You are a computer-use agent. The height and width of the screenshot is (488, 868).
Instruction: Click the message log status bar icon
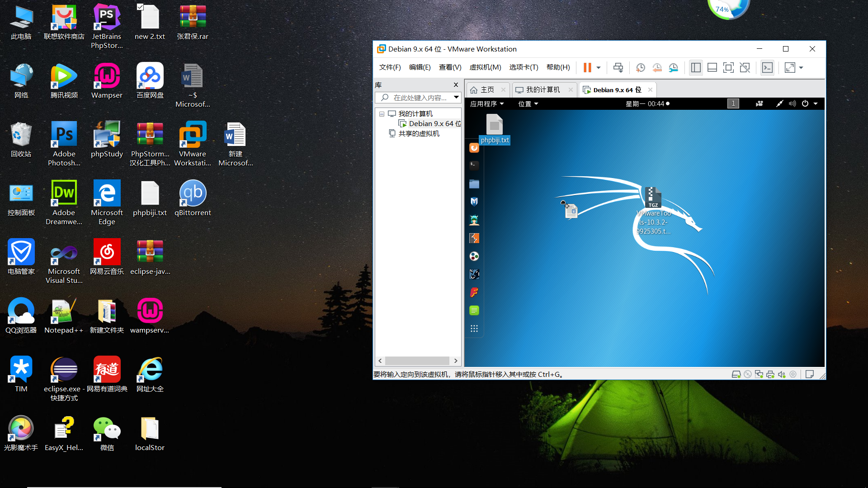810,375
